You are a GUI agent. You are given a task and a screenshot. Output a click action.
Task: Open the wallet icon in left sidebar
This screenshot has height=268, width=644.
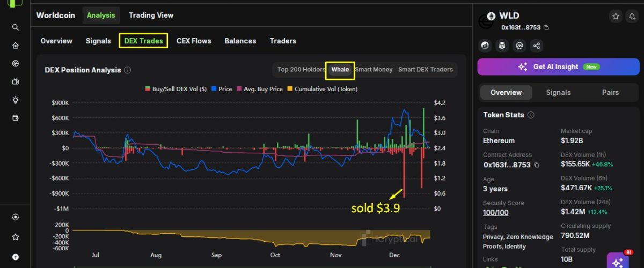click(x=16, y=118)
